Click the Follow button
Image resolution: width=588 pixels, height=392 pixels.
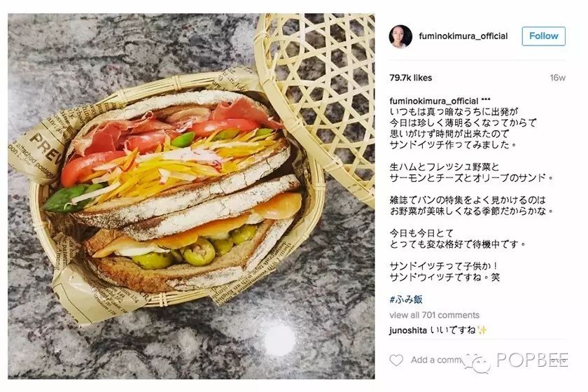tap(543, 36)
